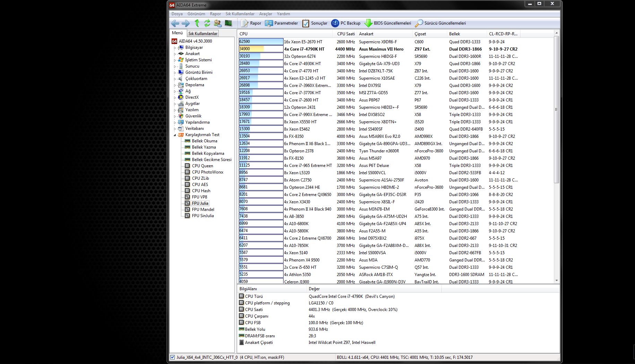Sort by the CPU column header
This screenshot has width=635, height=364.
(x=286, y=34)
